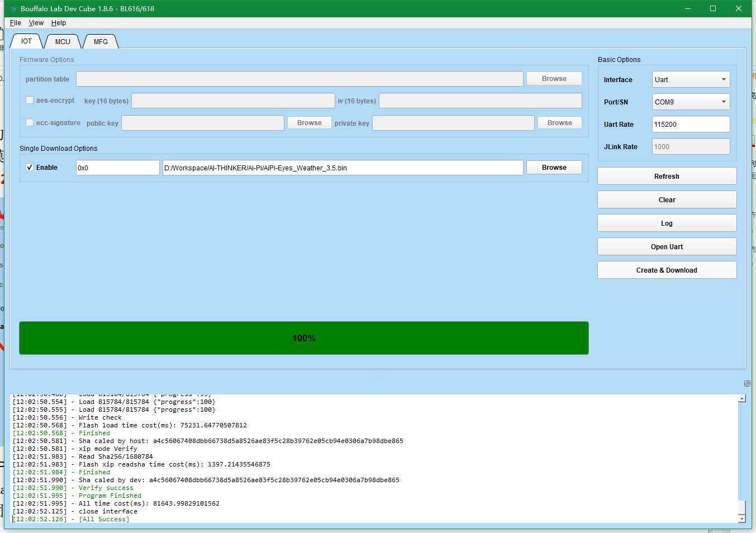Click the private key path field
The width and height of the screenshot is (756, 533).
453,123
